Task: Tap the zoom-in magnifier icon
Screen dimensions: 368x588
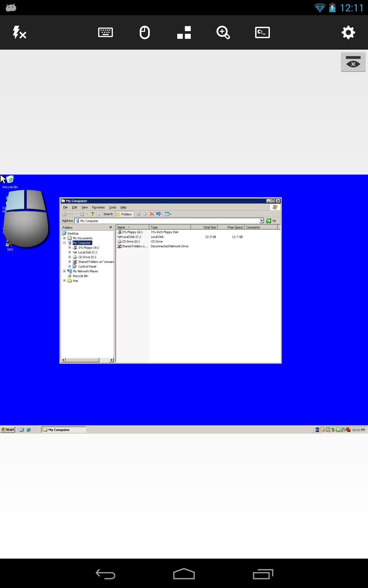Action: (223, 32)
